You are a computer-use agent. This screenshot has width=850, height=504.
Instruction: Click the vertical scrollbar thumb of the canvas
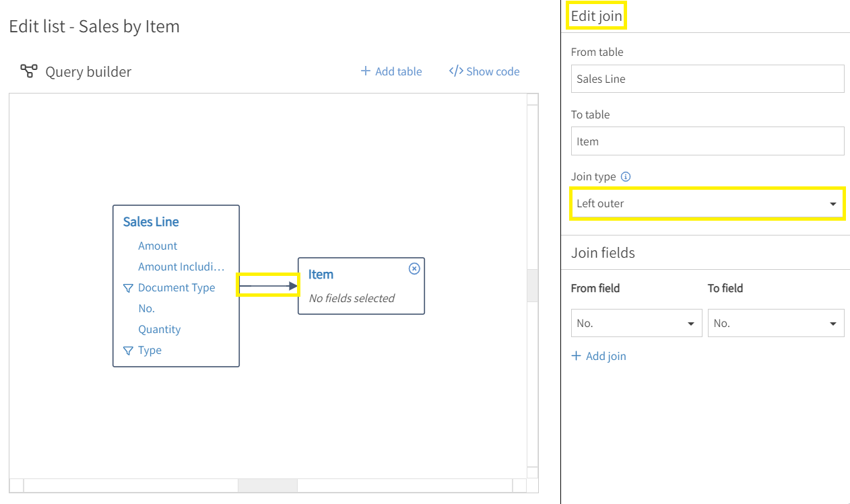pyautogui.click(x=532, y=285)
